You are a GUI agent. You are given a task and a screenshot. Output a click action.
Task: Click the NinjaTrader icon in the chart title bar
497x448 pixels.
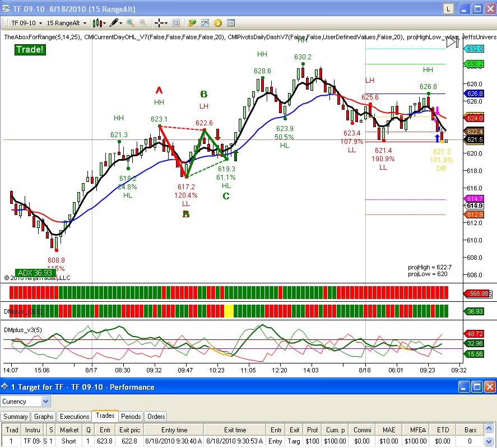[6, 8]
